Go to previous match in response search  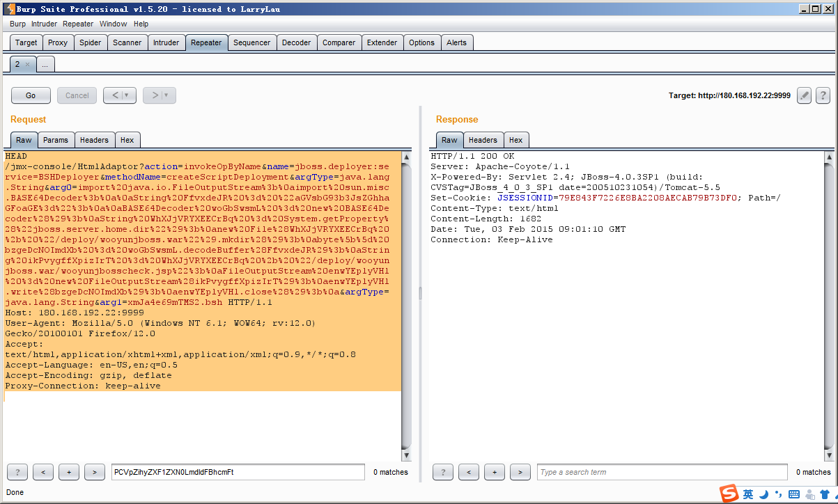469,472
